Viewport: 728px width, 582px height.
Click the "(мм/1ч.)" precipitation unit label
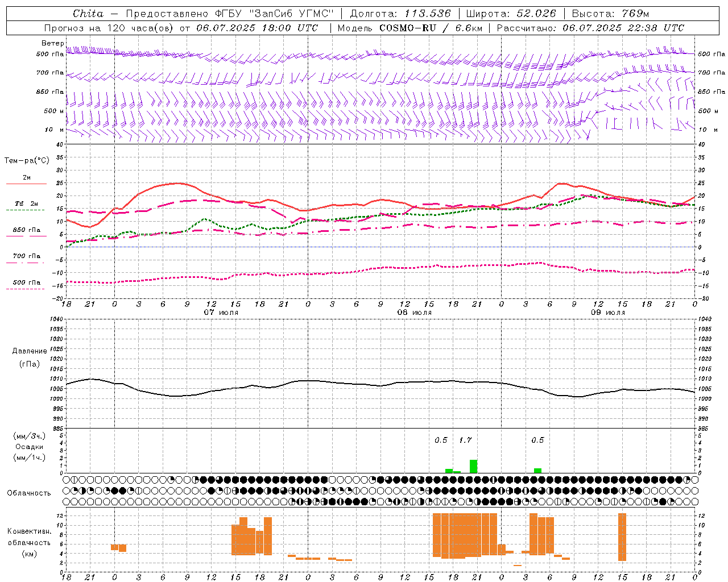pyautogui.click(x=30, y=458)
